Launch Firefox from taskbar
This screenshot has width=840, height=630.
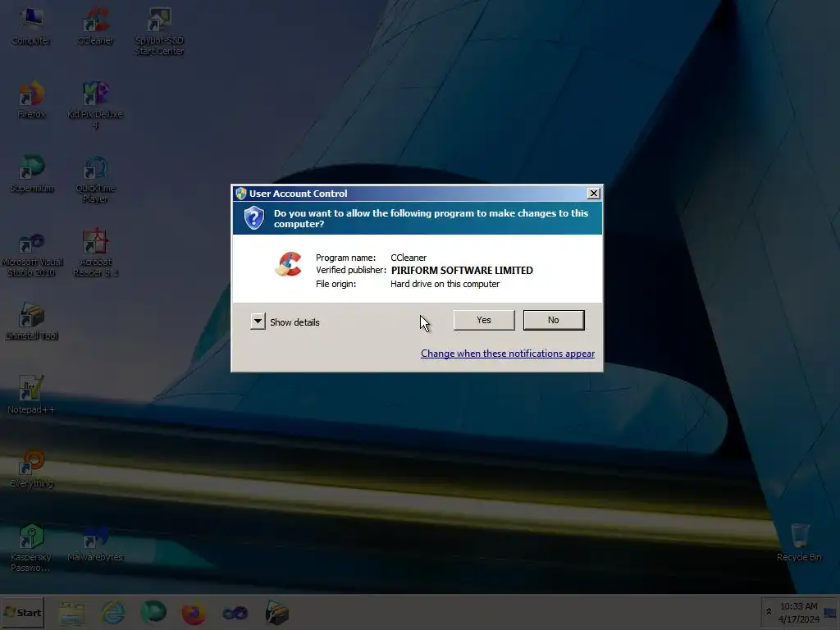tap(194, 613)
